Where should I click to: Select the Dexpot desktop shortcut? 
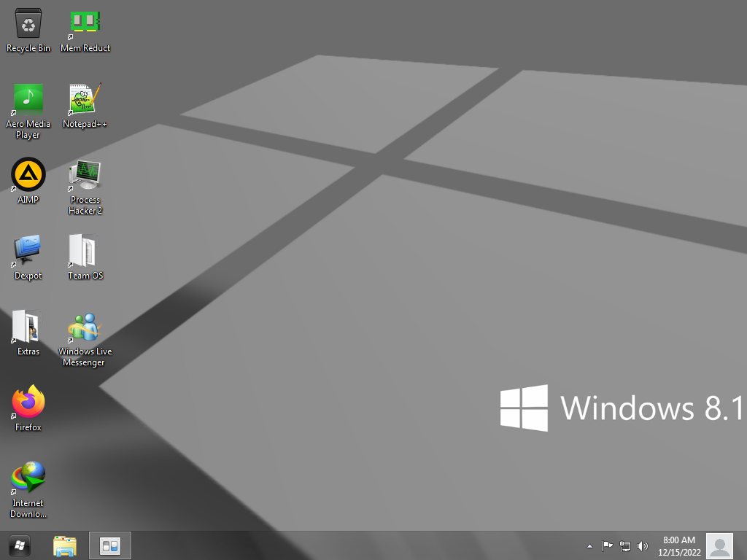[27, 250]
